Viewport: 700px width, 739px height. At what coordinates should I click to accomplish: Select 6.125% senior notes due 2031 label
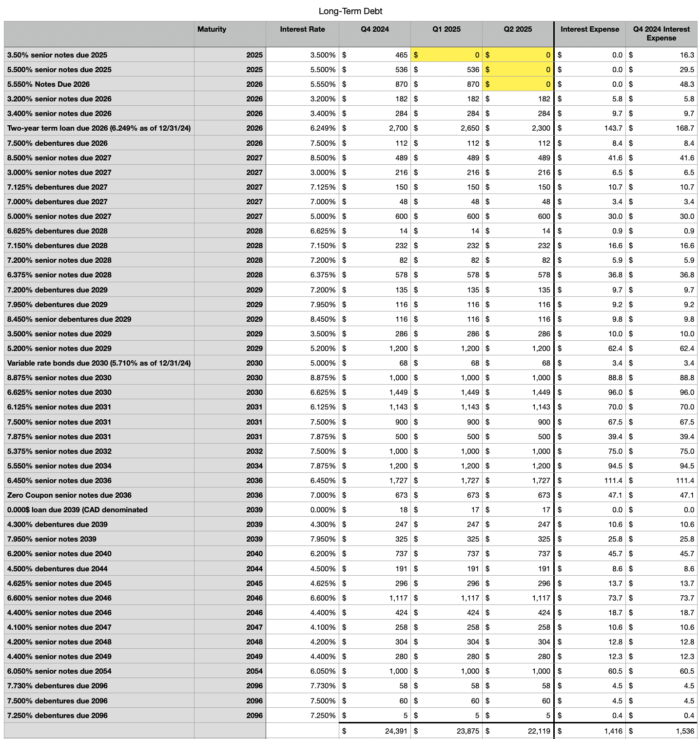click(59, 407)
